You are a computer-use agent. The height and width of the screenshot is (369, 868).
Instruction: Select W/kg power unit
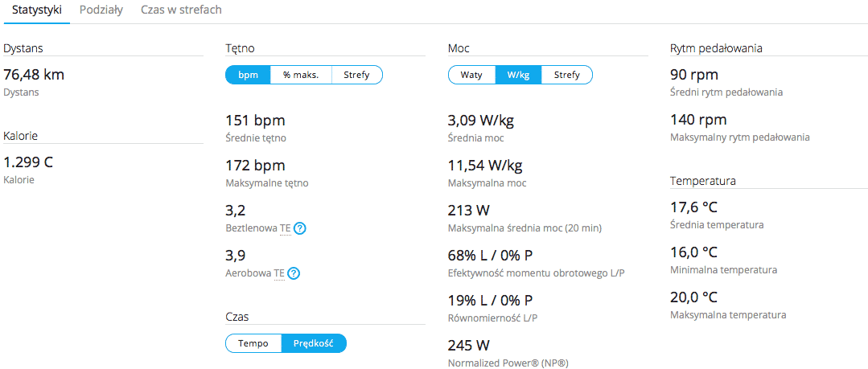coord(518,75)
